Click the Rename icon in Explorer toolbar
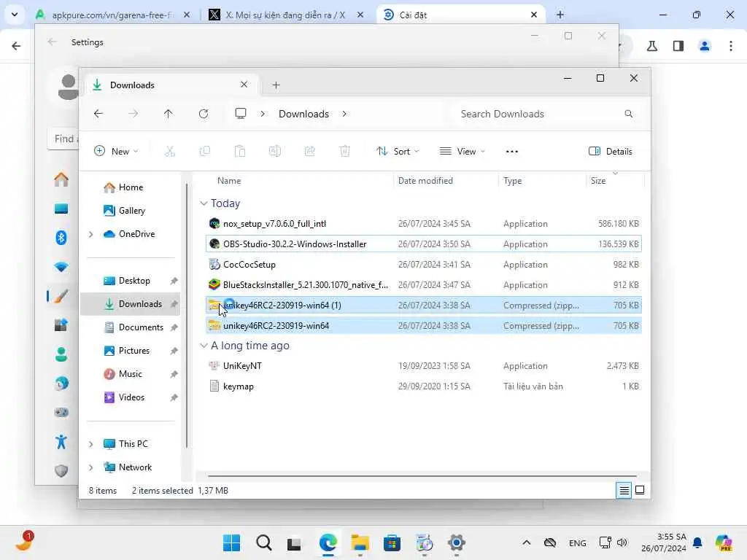Screen dimensions: 747x560 point(275,152)
